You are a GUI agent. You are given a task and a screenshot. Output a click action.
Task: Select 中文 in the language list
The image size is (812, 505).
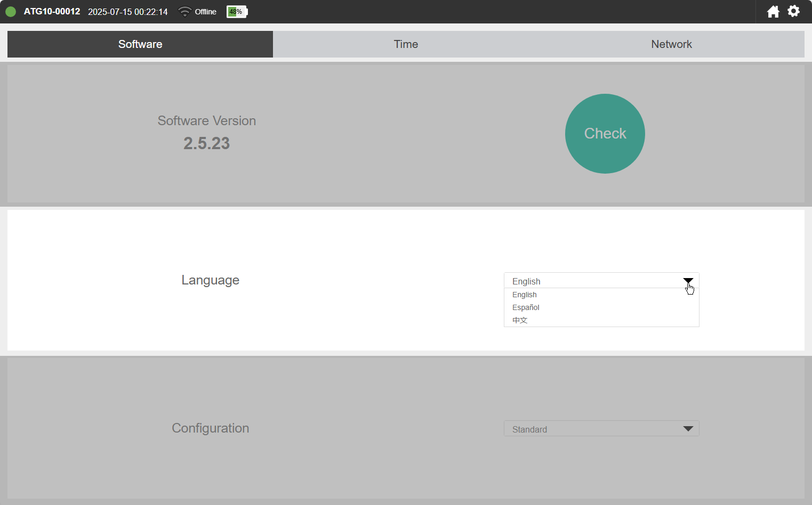coord(520,320)
